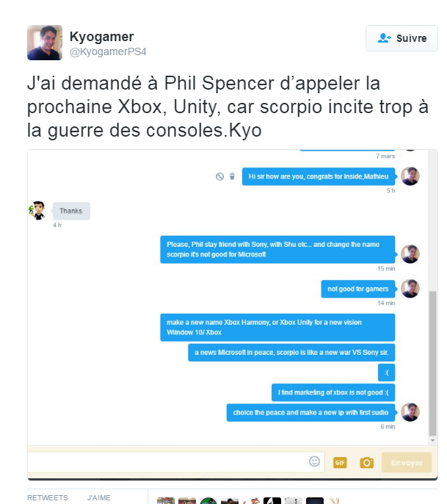Image resolution: width=447 pixels, height=504 pixels.
Task: Click the Kyogamer display name
Action: (101, 37)
